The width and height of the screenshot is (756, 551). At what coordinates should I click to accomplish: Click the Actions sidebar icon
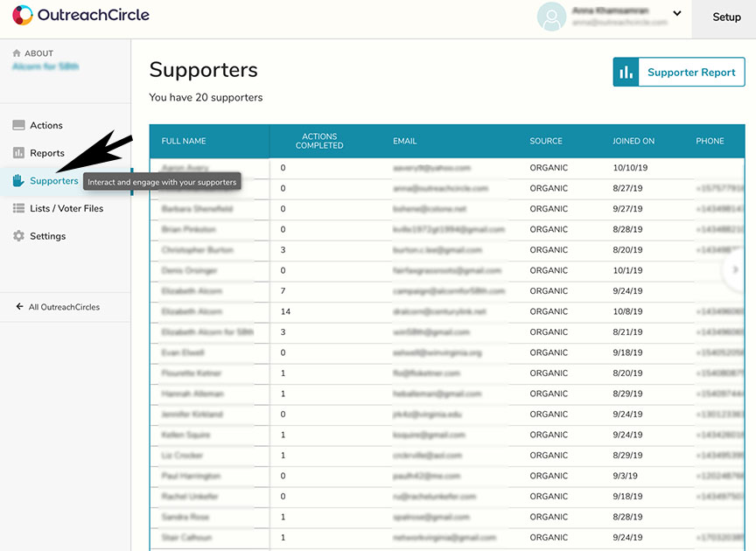pos(18,125)
